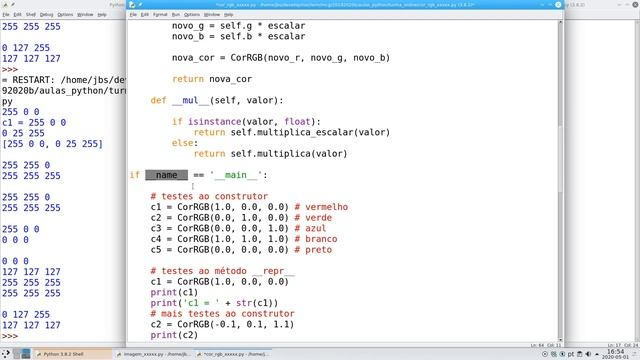Click the '# mais testes ao construtor' comment
The width and height of the screenshot is (640, 360).
point(222,313)
